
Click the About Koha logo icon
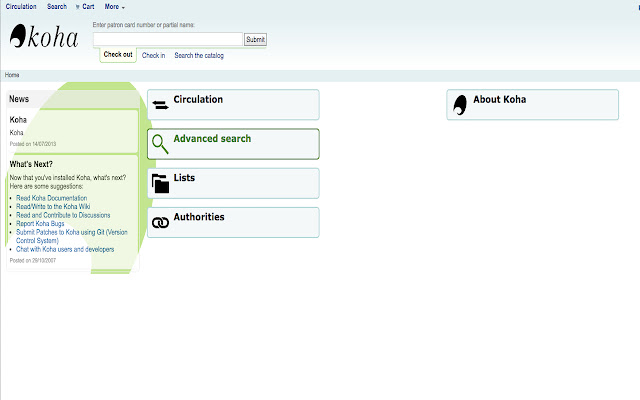(460, 105)
